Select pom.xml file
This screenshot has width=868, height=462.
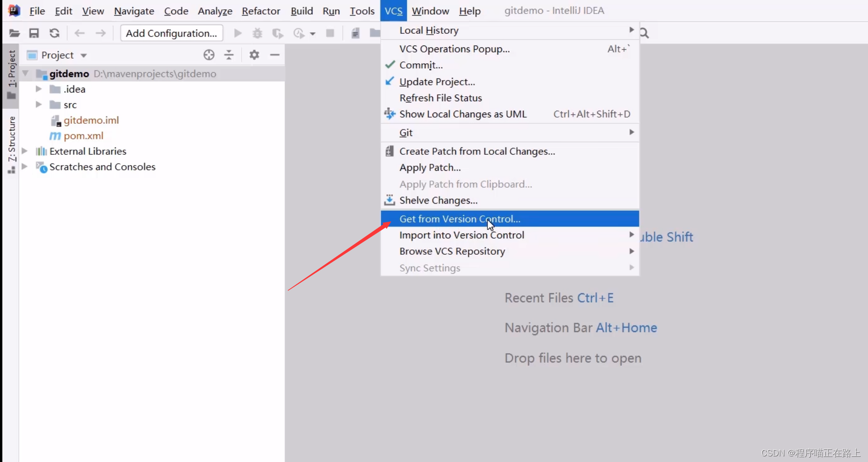click(x=83, y=136)
